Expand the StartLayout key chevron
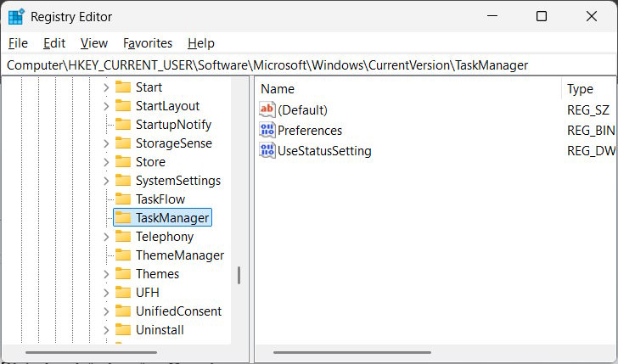 106,105
